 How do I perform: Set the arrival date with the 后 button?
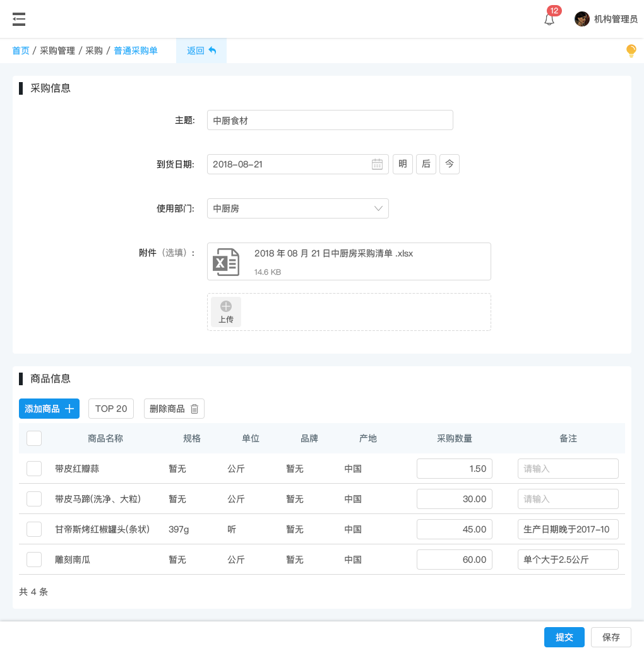(426, 164)
